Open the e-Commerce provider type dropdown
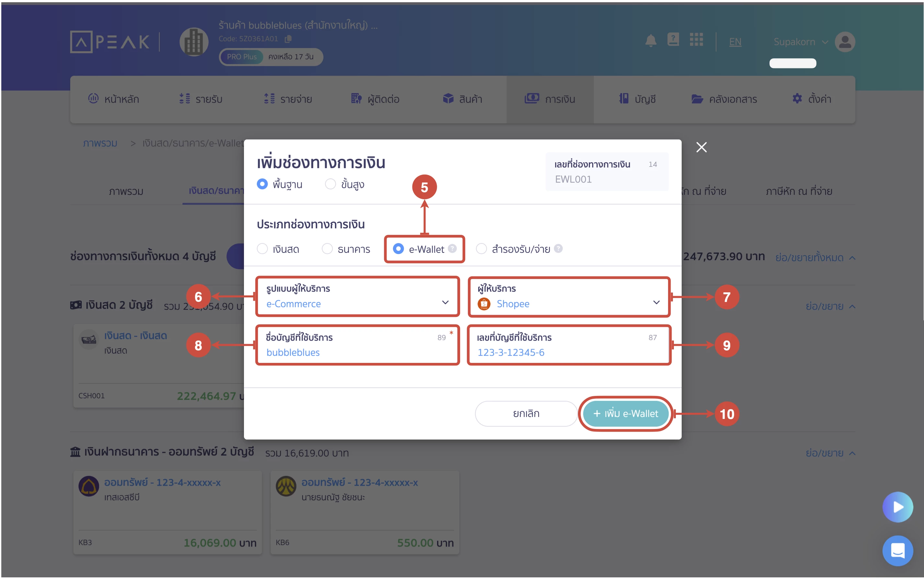The image size is (924, 579). click(x=445, y=302)
